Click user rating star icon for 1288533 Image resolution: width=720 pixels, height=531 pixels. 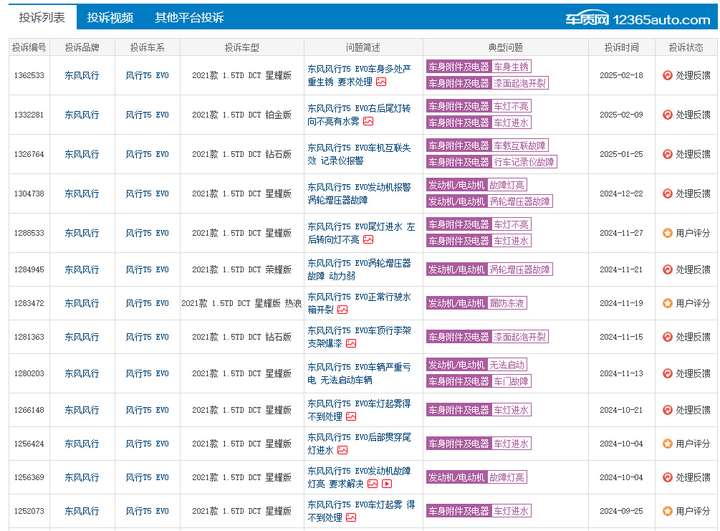coord(668,233)
